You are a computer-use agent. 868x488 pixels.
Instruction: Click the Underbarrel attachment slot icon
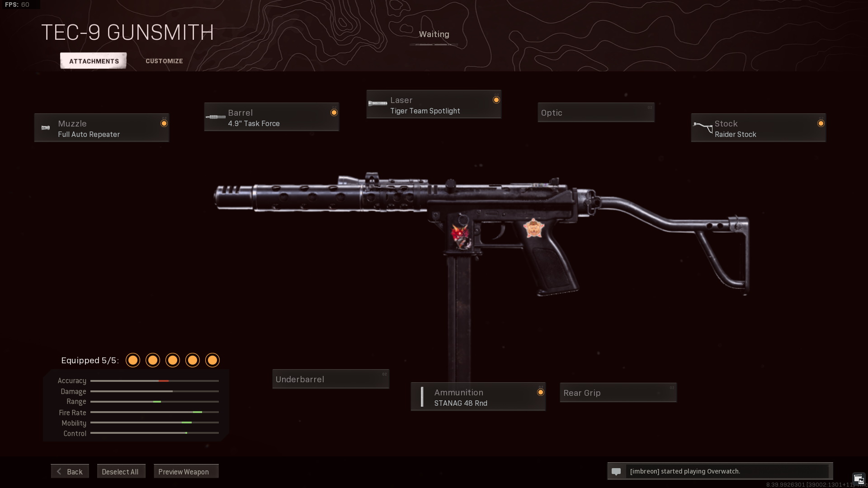[x=330, y=379]
